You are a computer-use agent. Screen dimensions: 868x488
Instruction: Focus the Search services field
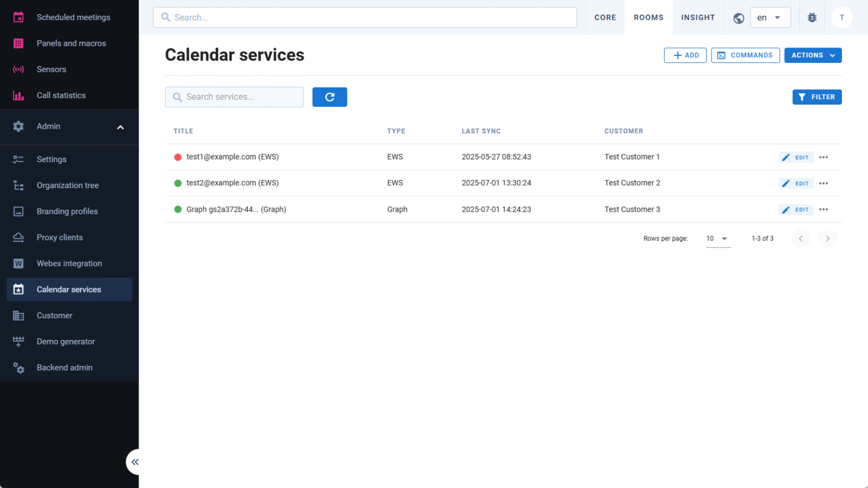click(x=235, y=97)
